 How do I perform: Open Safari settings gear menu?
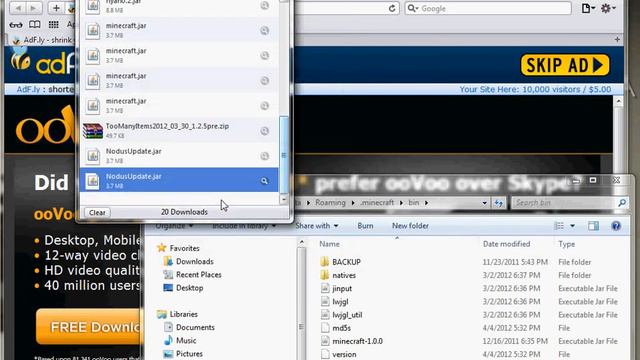(x=607, y=8)
